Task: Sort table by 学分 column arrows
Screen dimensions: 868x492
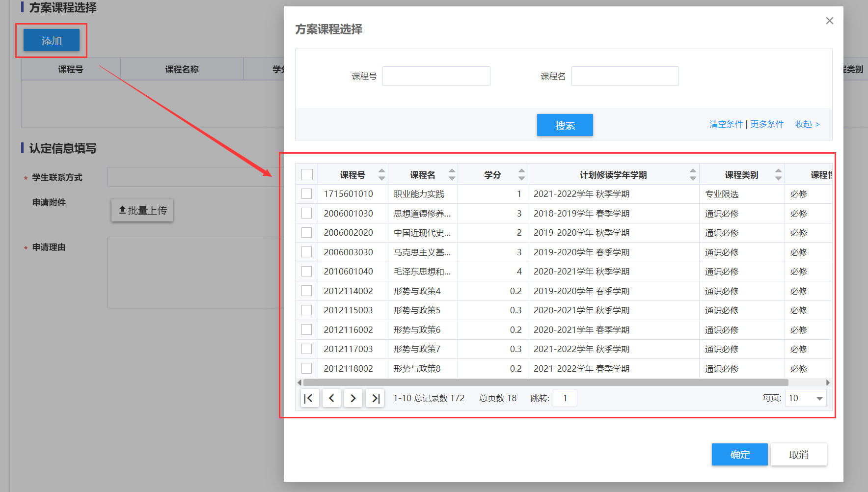Action: coord(521,175)
